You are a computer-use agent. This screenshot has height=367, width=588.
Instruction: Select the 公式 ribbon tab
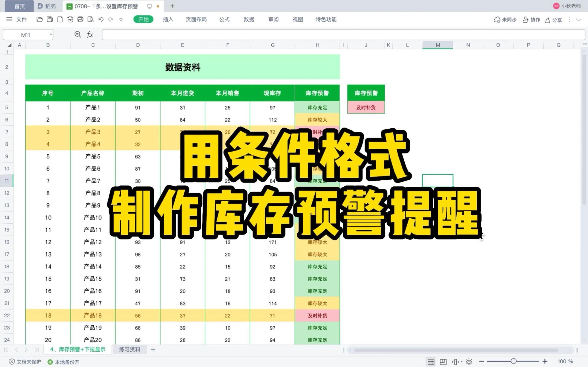pos(224,19)
